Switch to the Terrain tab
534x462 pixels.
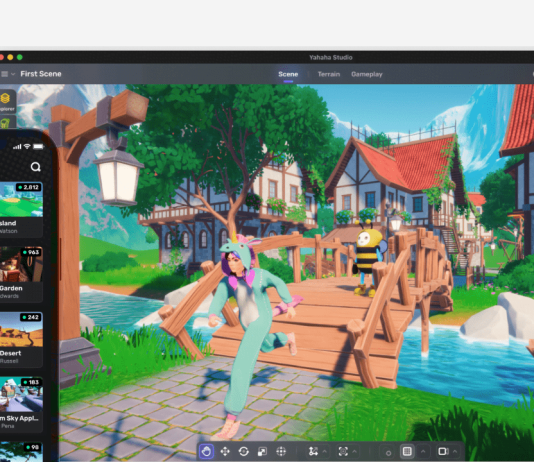click(x=329, y=74)
